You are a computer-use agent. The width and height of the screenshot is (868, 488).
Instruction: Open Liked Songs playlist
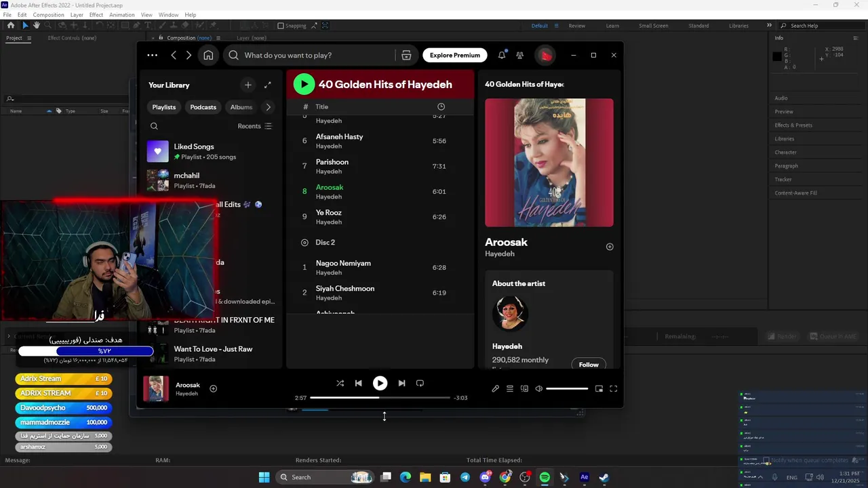click(x=211, y=151)
